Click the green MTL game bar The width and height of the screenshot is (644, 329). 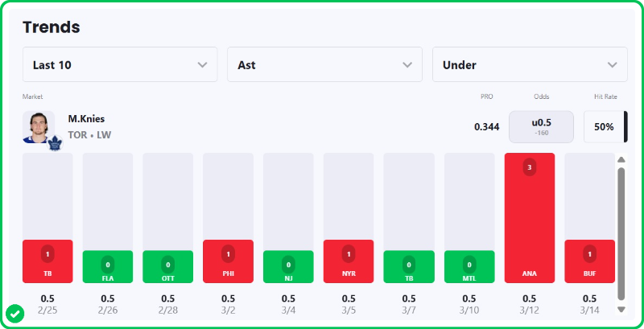(469, 266)
